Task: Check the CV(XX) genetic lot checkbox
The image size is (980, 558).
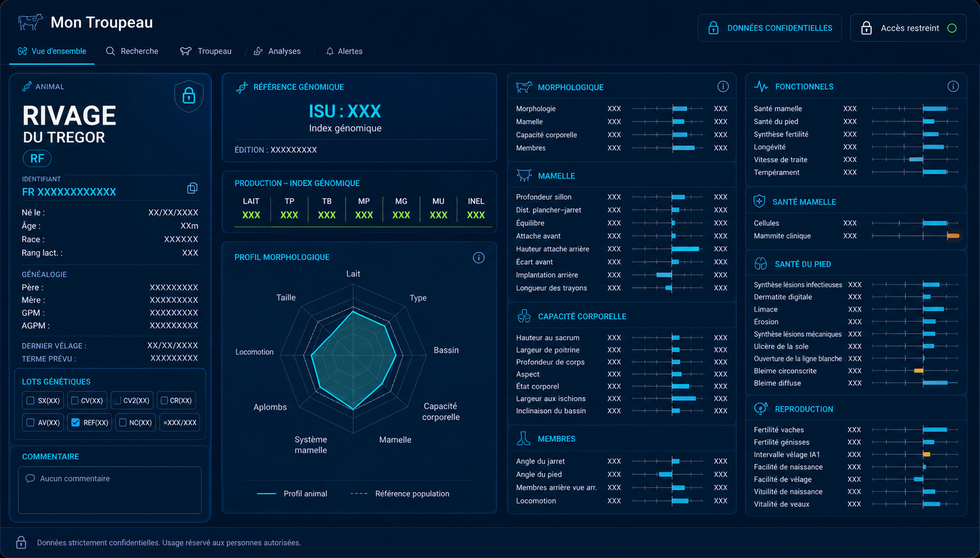Action: coord(75,401)
